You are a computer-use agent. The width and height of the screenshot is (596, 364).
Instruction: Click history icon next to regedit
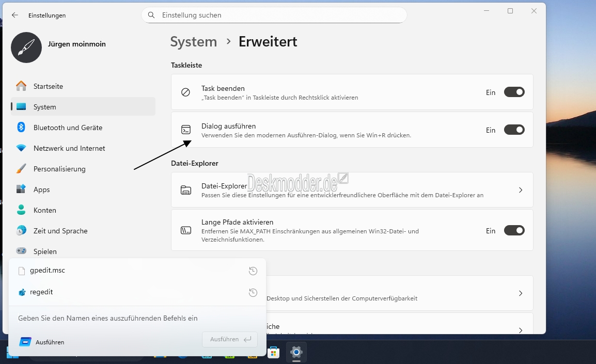coord(253,293)
